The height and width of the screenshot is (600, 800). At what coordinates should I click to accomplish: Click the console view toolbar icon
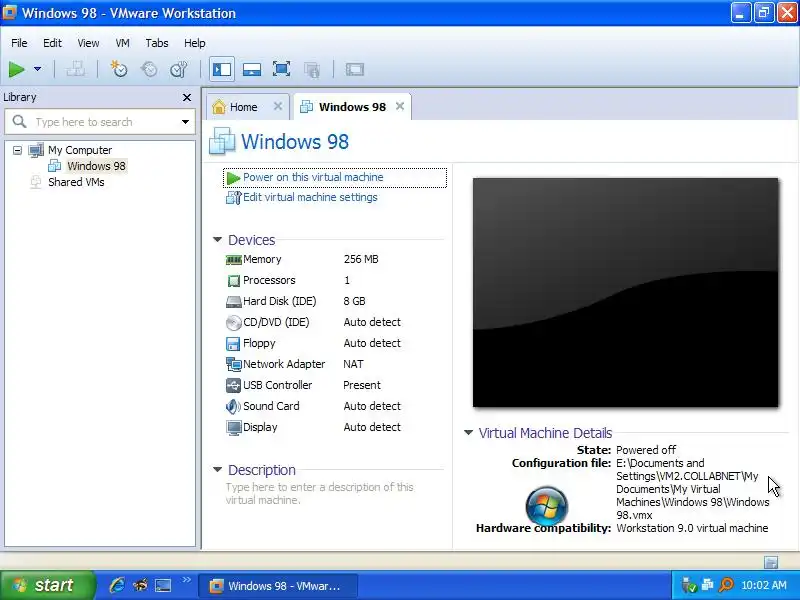[x=355, y=69]
